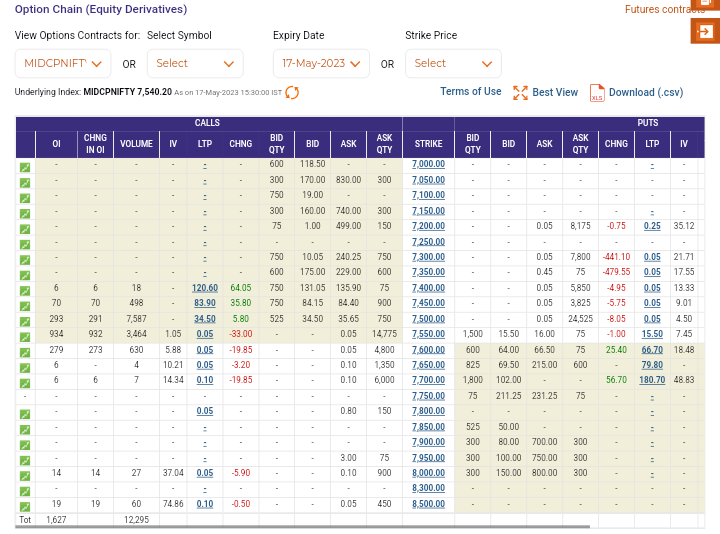Viewport: 720px width, 534px height.
Task: Open chart icon for 7,550.00 strike row
Action: click(x=25, y=337)
